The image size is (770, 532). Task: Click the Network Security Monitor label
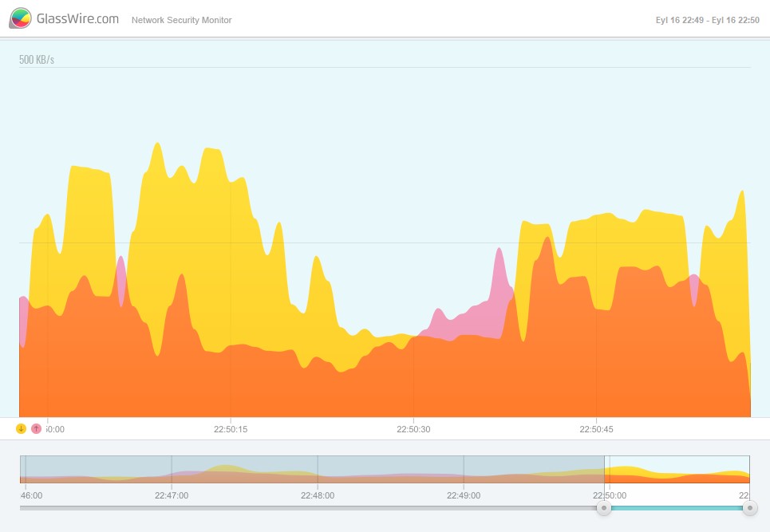pyautogui.click(x=181, y=20)
